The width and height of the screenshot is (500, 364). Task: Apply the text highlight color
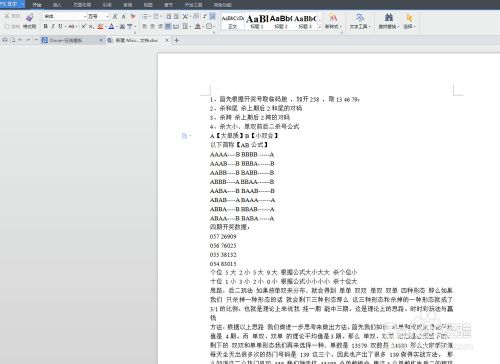(100, 26)
